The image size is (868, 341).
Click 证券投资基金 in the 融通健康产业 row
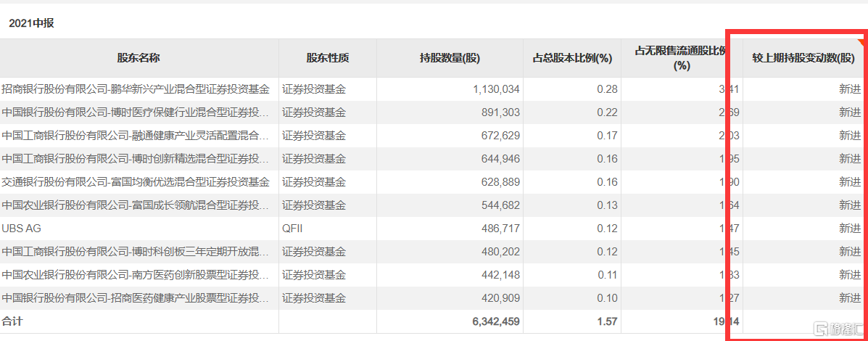(314, 136)
